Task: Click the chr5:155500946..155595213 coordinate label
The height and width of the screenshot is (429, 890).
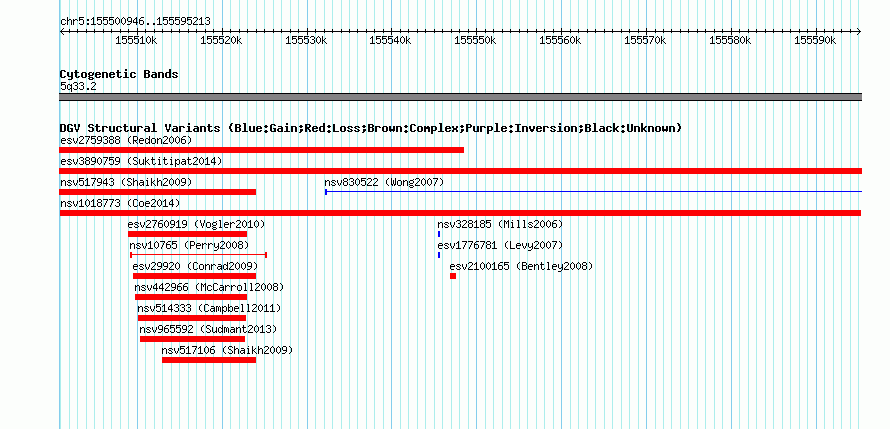Action: [x=135, y=21]
